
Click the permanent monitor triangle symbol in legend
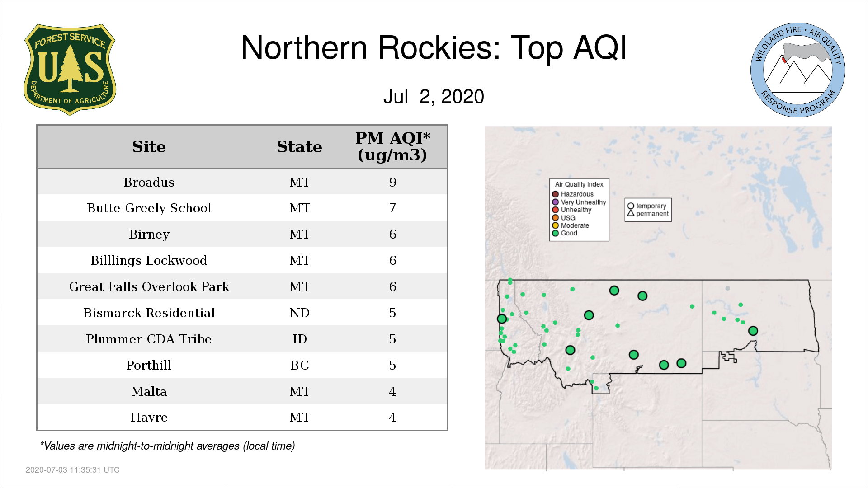point(631,213)
